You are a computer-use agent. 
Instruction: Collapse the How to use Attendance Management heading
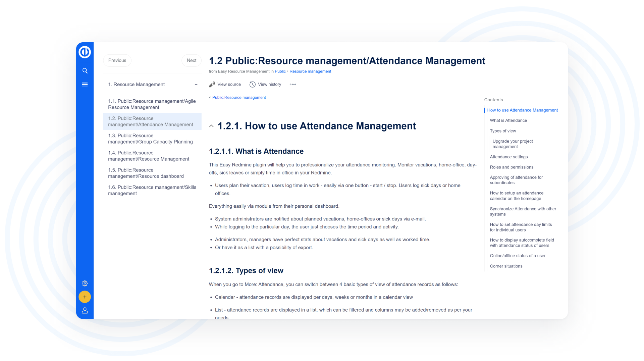point(211,126)
